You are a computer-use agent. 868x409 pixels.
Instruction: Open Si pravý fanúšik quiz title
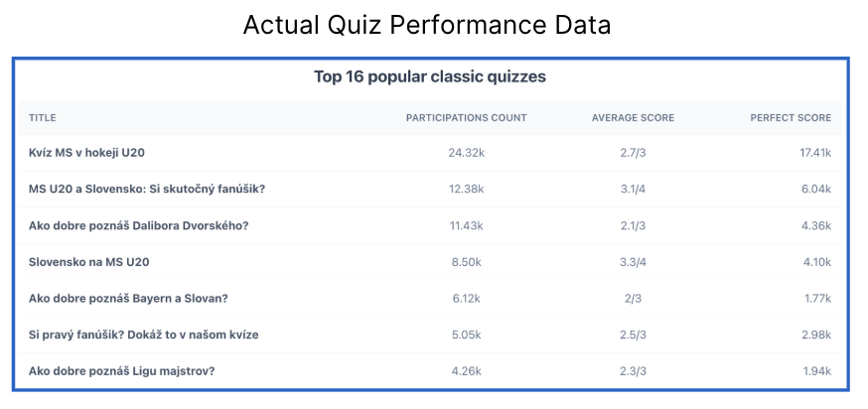143,335
